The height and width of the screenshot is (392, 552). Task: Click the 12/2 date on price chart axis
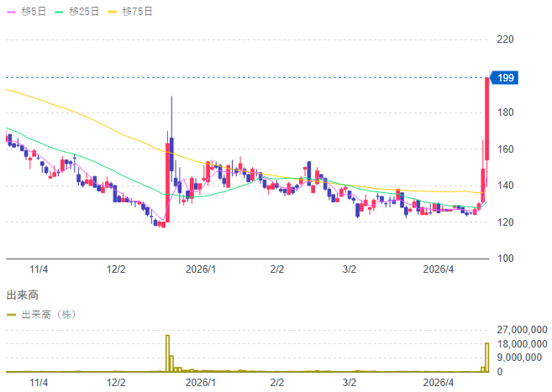click(x=116, y=269)
